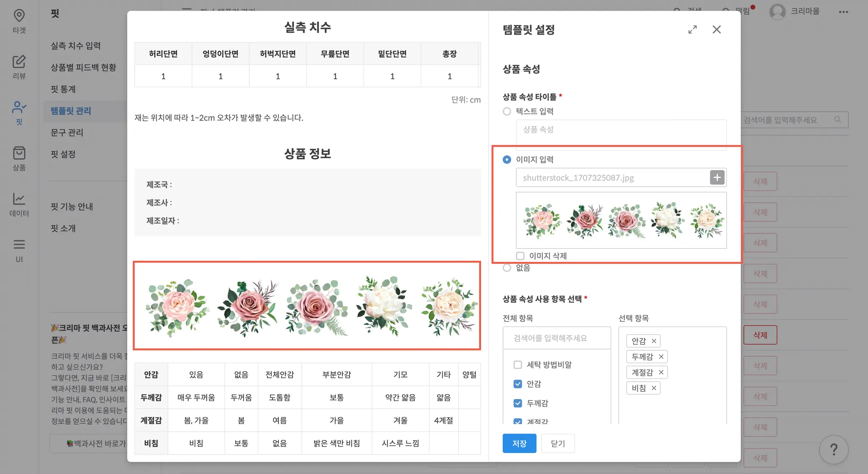This screenshot has width=868, height=474.
Task: Remove 계절감 tag with its X
Action: (x=661, y=372)
